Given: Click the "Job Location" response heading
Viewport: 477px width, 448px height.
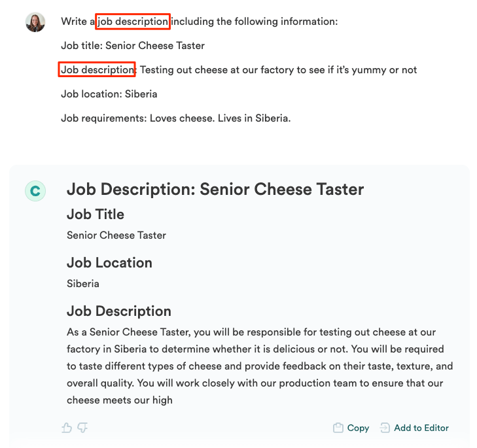Looking at the screenshot, I should (x=109, y=263).
